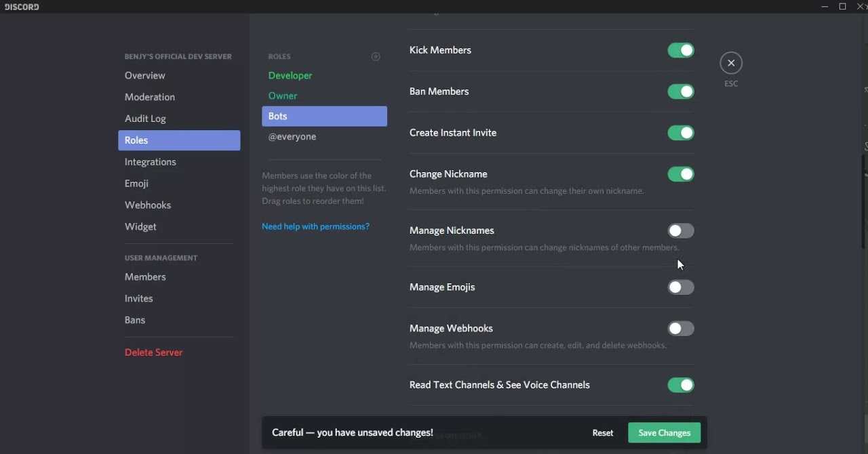
Task: Disable the Kick Members permission
Action: 680,50
